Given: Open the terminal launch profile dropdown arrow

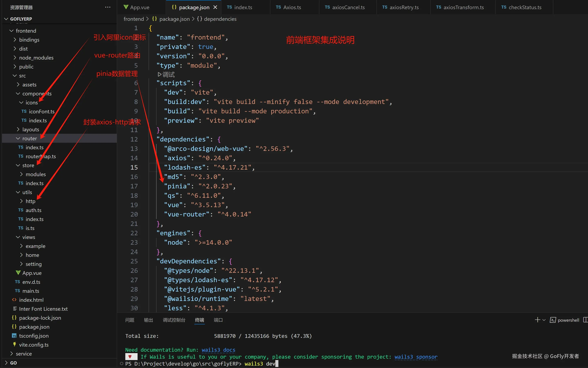Looking at the screenshot, I should tap(544, 320).
